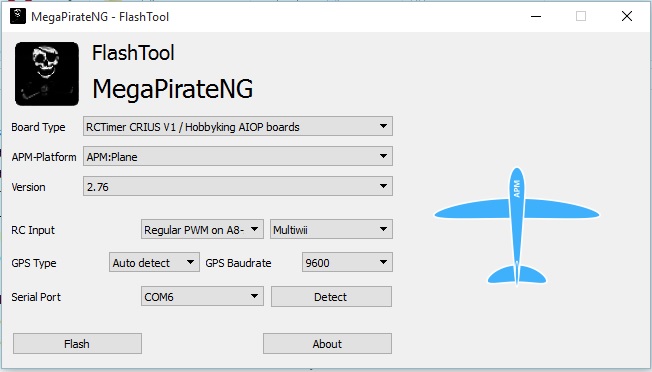Click the title bar skull app icon
The height and width of the screenshot is (372, 652).
[x=18, y=16]
